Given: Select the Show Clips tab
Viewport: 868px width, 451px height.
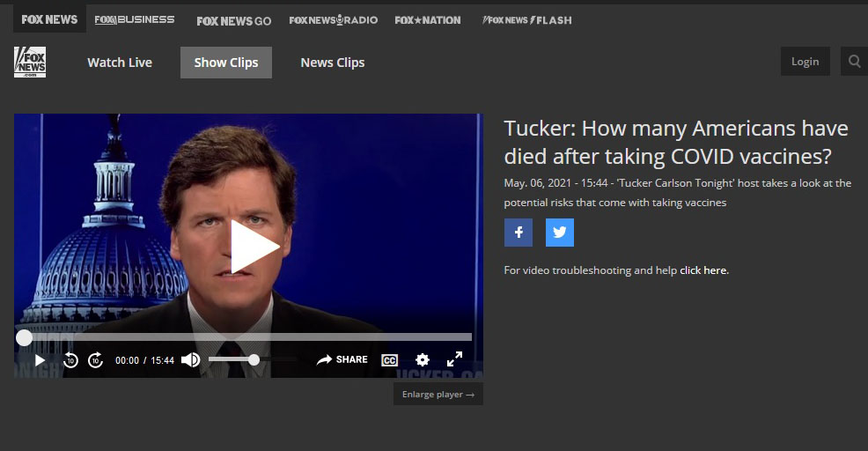Looking at the screenshot, I should (x=226, y=63).
